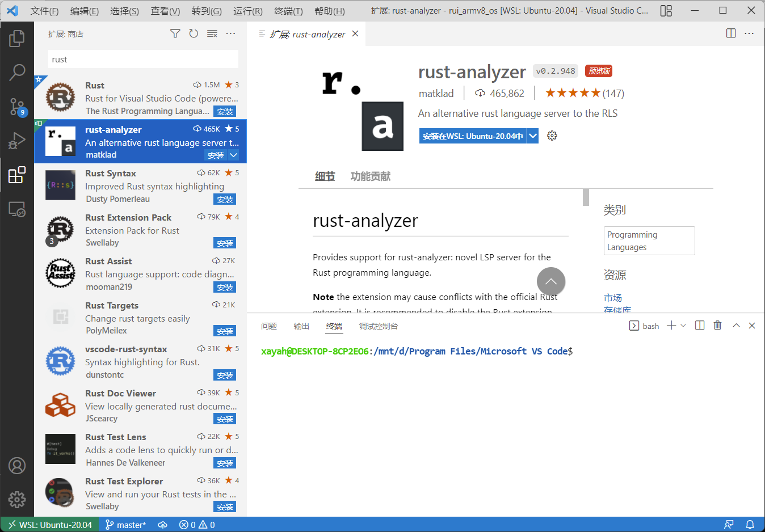This screenshot has height=532, width=765.
Task: Open the Remote Explorer view
Action: click(x=17, y=210)
